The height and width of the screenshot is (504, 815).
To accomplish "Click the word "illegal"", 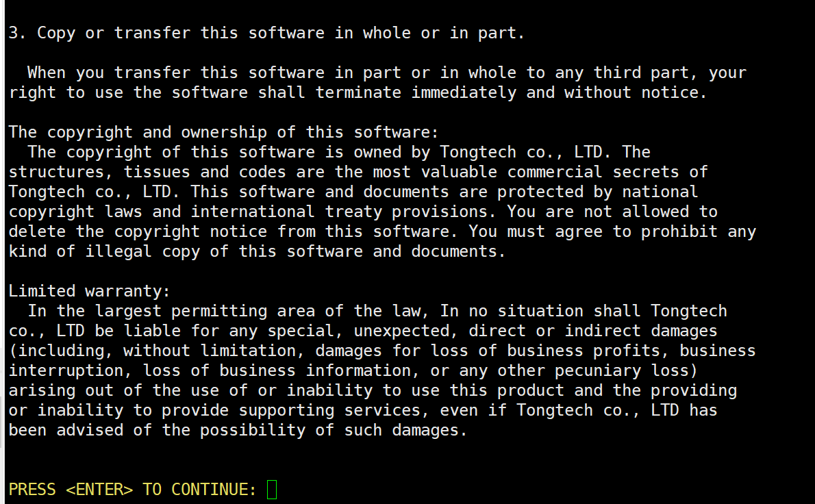I will pos(118,251).
